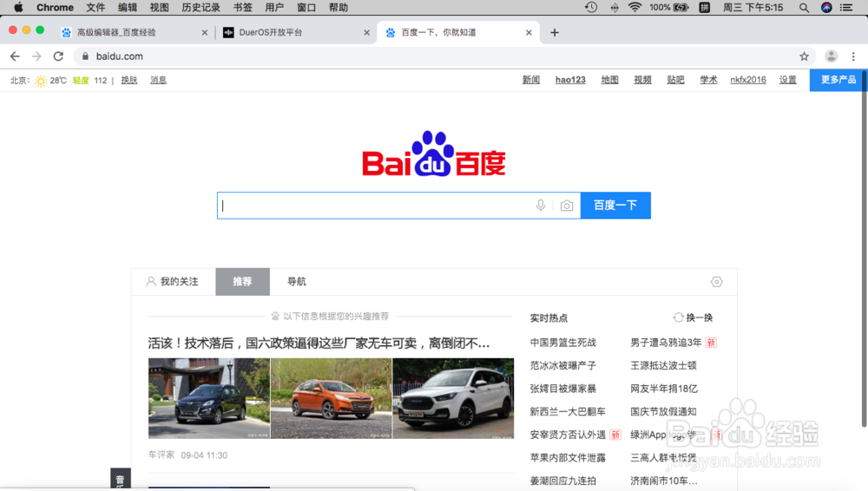Open Chrome profile avatar icon

pyautogui.click(x=831, y=56)
